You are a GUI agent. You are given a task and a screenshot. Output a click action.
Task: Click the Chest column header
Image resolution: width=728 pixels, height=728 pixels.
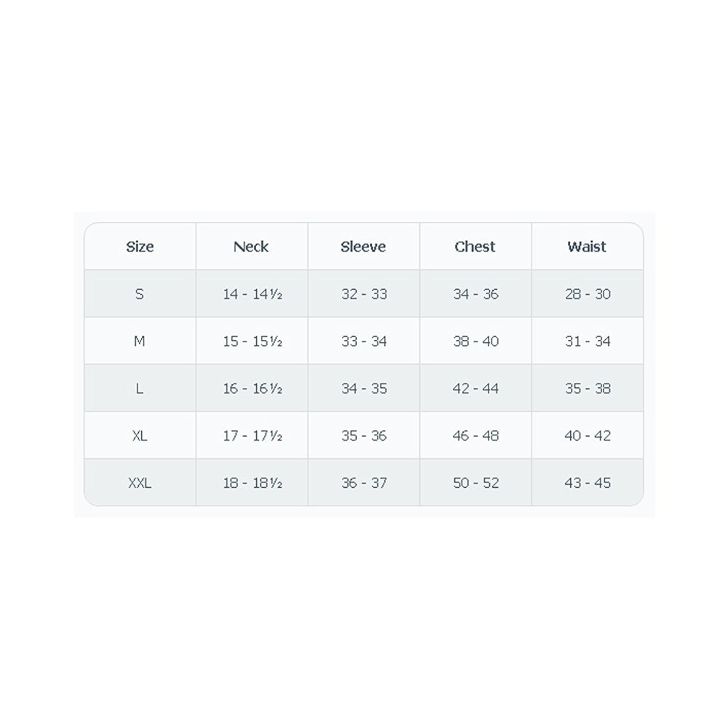475,247
